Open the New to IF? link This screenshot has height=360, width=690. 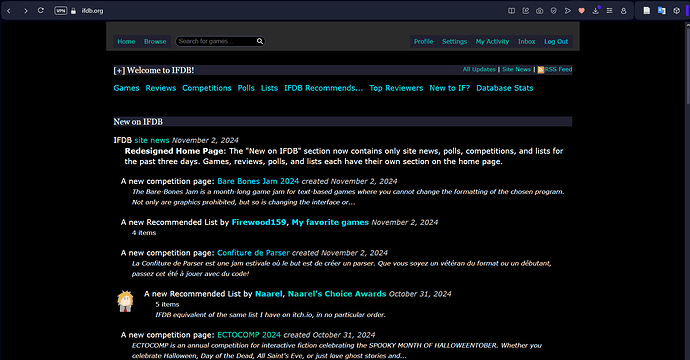[449, 88]
